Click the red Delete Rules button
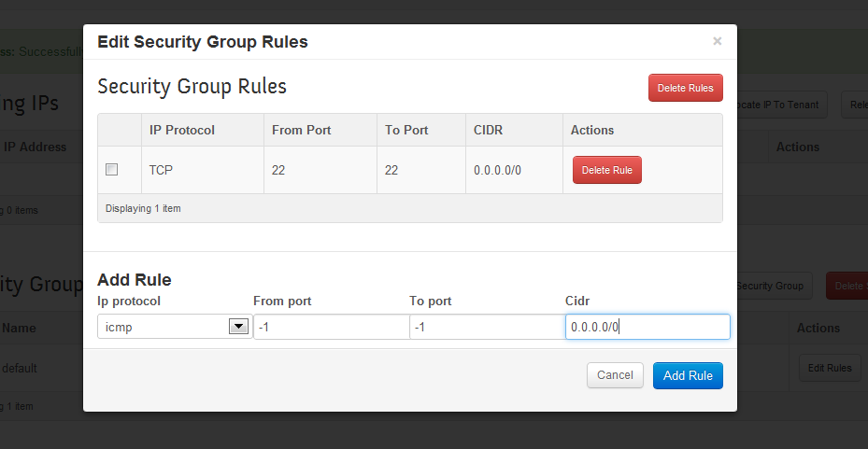Screen dimensions: 868x449 click(x=685, y=88)
